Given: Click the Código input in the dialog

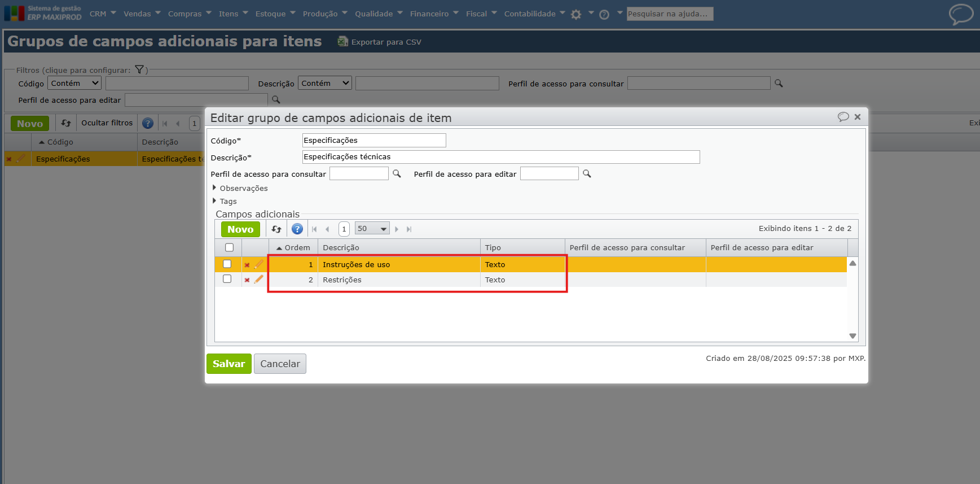Looking at the screenshot, I should [374, 140].
